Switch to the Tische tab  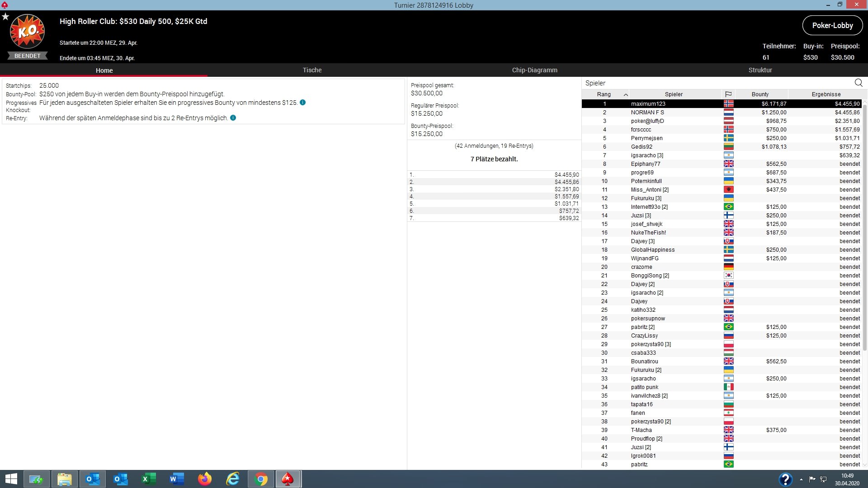pos(312,70)
